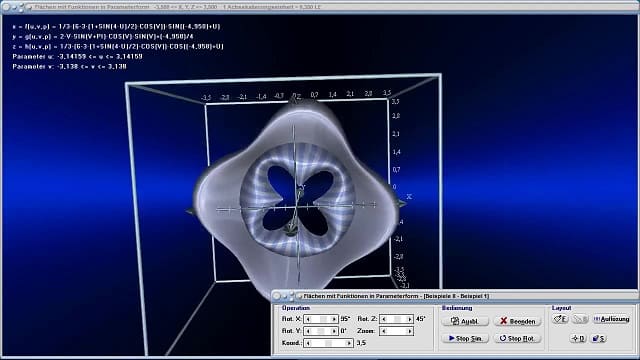Click the control panel window title bar

pos(455,296)
